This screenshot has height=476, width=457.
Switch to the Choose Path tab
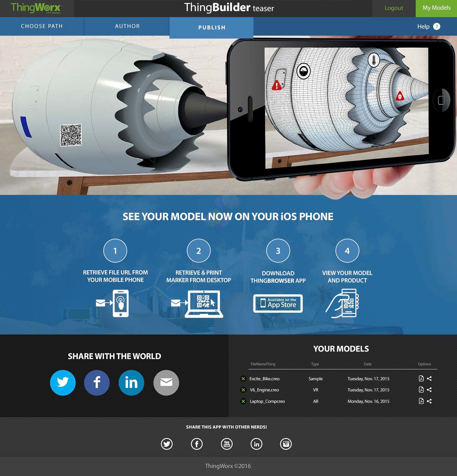pos(42,26)
